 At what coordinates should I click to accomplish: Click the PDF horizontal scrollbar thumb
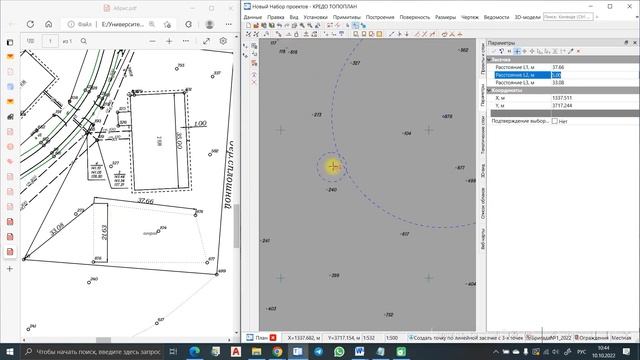click(103, 340)
